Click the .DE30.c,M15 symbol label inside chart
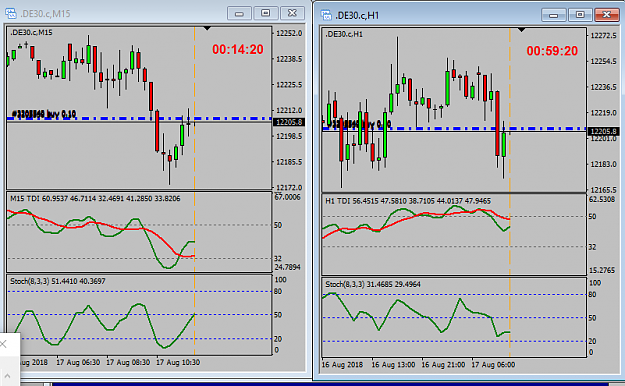Image resolution: width=625 pixels, height=386 pixels. tap(31, 32)
